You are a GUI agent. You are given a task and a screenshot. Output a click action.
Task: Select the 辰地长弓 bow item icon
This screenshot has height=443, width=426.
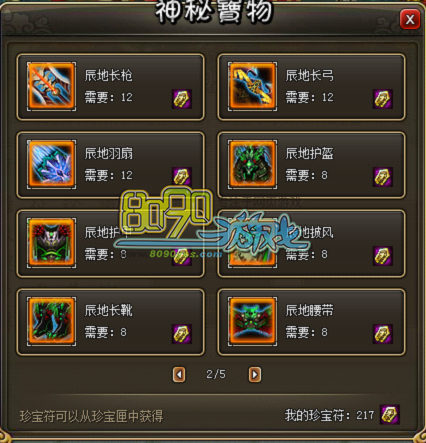click(x=253, y=86)
